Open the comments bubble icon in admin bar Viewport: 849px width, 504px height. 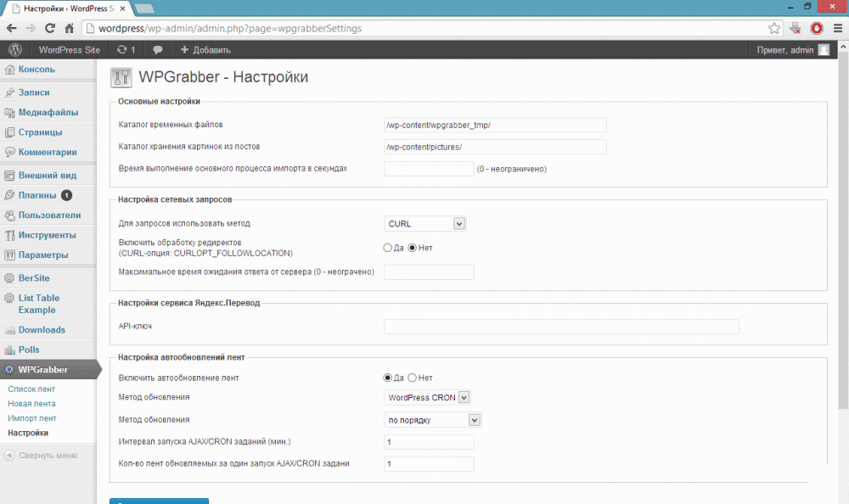click(157, 50)
